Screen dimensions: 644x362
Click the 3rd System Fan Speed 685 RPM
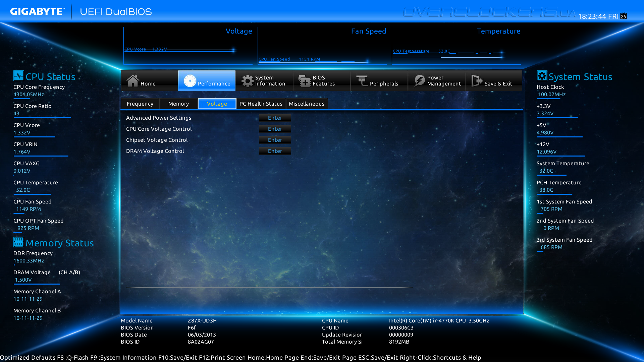(551, 247)
